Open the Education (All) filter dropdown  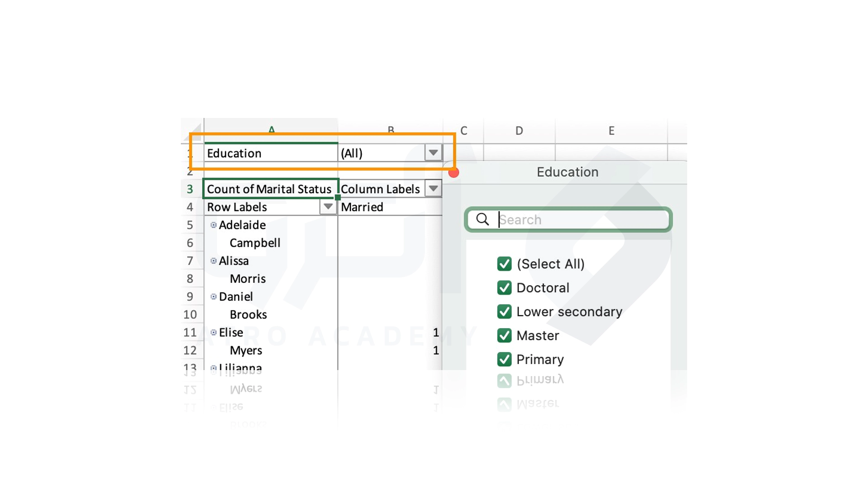click(x=433, y=153)
